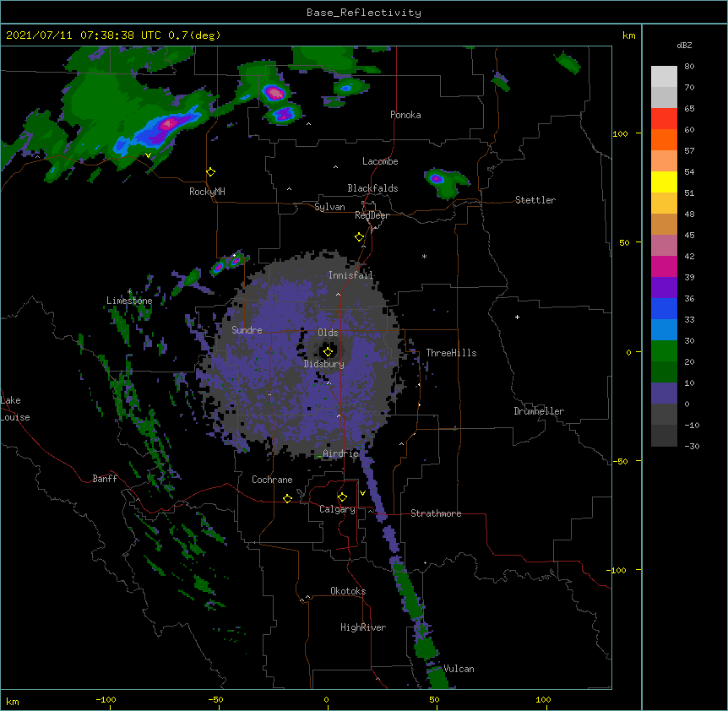This screenshot has height=711, width=728.
Task: Click the Calgary city label
Action: [x=337, y=509]
